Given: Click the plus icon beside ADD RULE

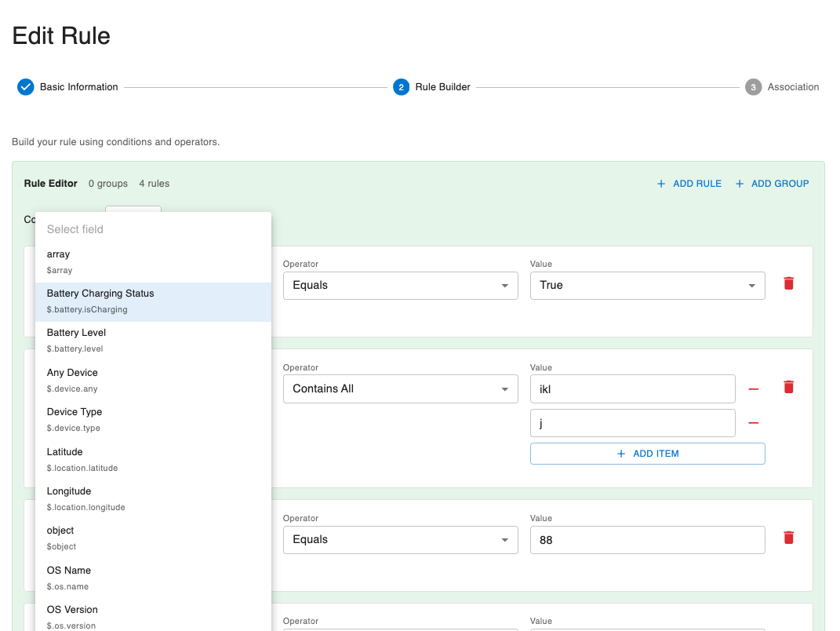Looking at the screenshot, I should (660, 183).
